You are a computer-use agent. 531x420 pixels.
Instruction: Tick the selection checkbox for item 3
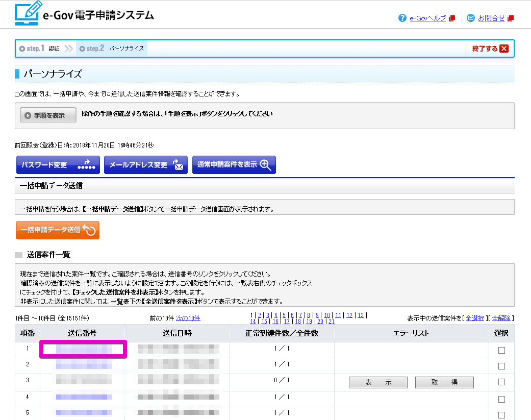(x=501, y=382)
